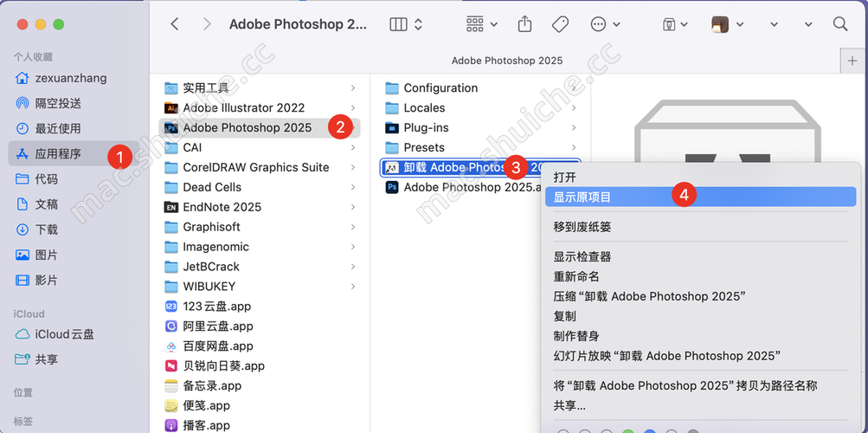868x433 pixels.
Task: Add a new tab with plus button
Action: (x=852, y=61)
